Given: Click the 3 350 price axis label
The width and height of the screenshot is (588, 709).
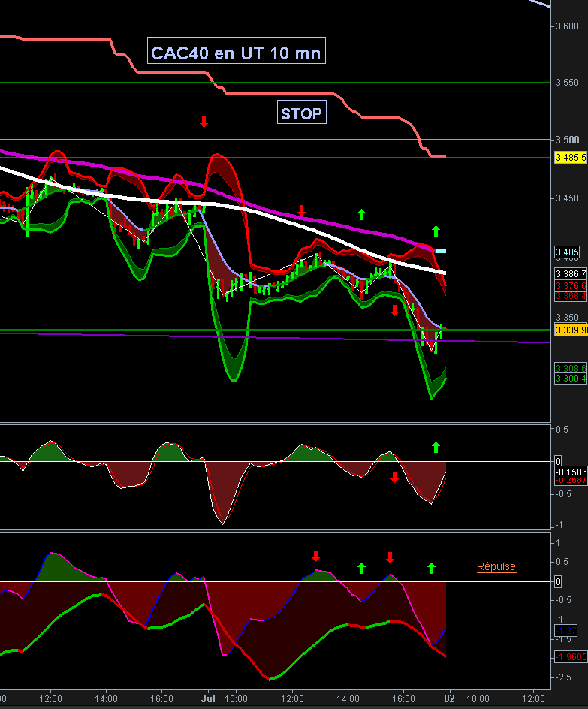Looking at the screenshot, I should pos(567,318).
